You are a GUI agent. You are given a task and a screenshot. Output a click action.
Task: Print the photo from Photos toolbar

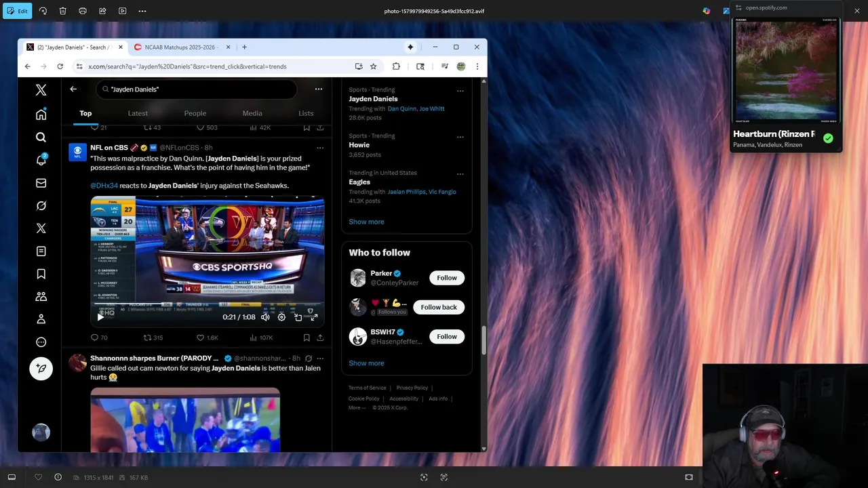tap(83, 11)
